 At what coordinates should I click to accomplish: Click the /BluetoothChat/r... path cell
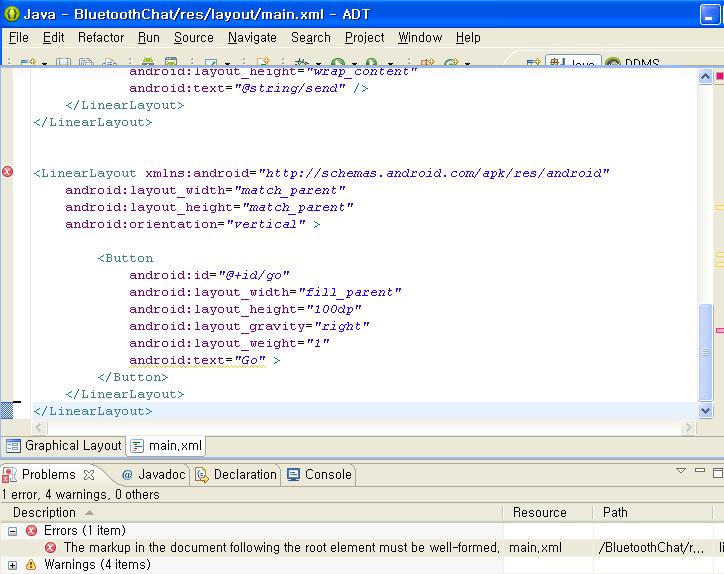pos(651,548)
